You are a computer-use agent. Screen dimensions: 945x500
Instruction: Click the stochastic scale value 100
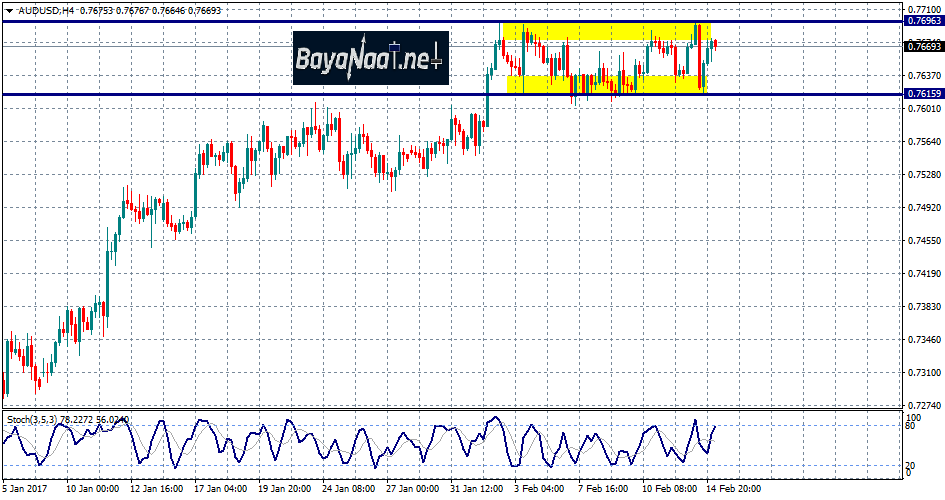(912, 415)
